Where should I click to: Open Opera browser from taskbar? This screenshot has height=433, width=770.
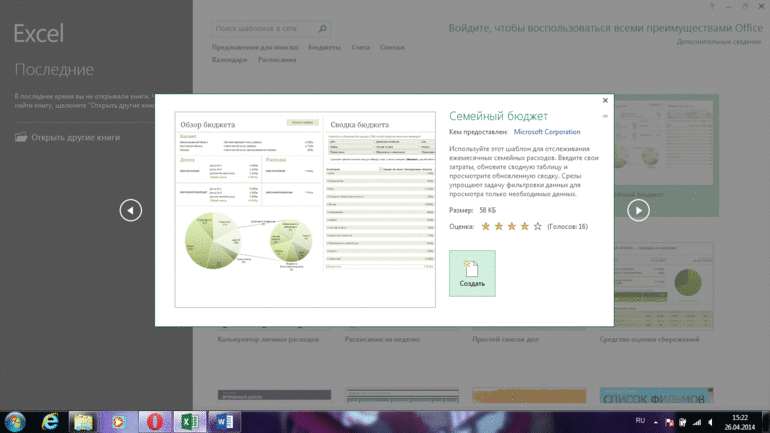click(154, 421)
